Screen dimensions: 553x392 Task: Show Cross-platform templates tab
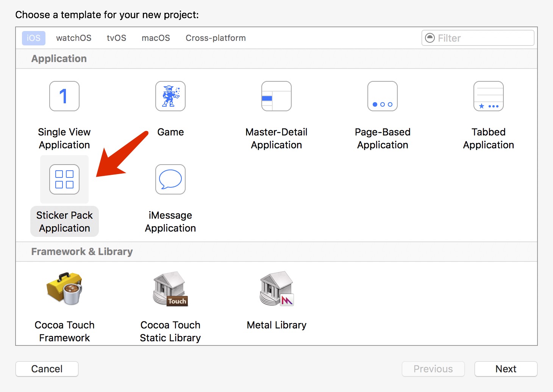point(216,38)
